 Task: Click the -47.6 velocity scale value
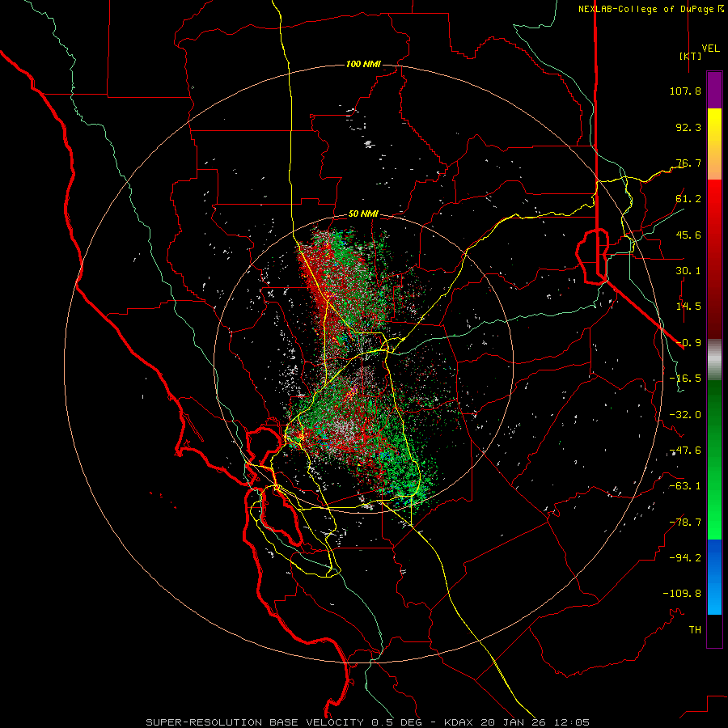coord(685,451)
